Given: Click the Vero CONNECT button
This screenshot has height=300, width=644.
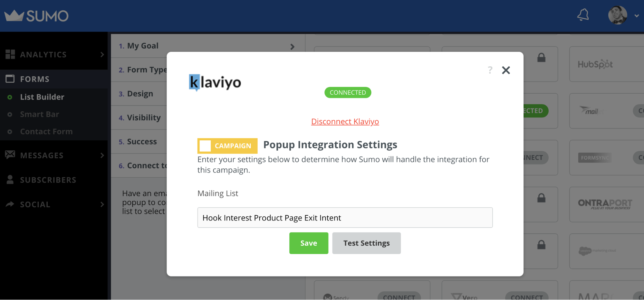Looking at the screenshot, I should point(527,296).
